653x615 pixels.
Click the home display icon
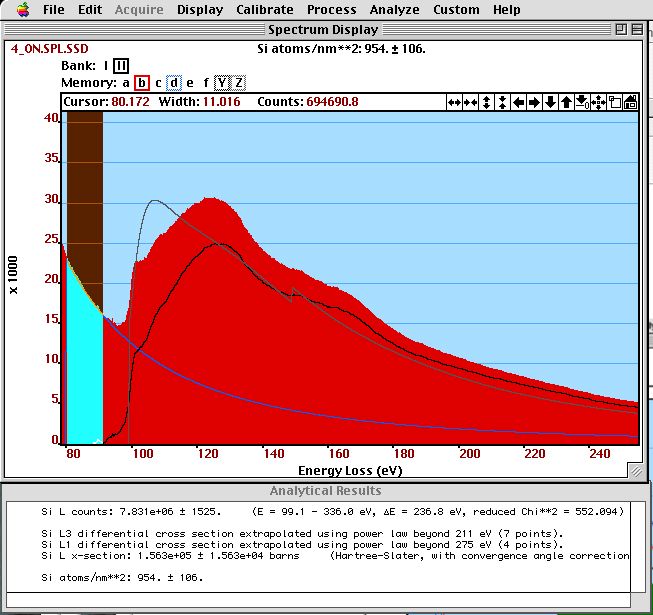click(x=630, y=102)
